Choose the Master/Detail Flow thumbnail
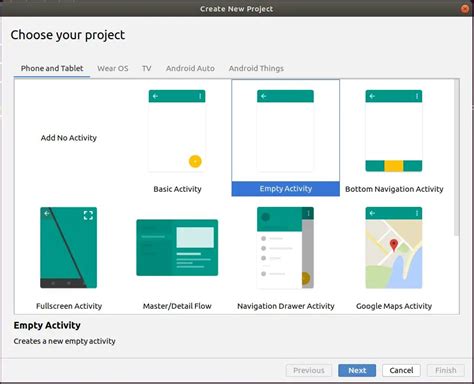The width and height of the screenshot is (474, 384). click(x=177, y=248)
